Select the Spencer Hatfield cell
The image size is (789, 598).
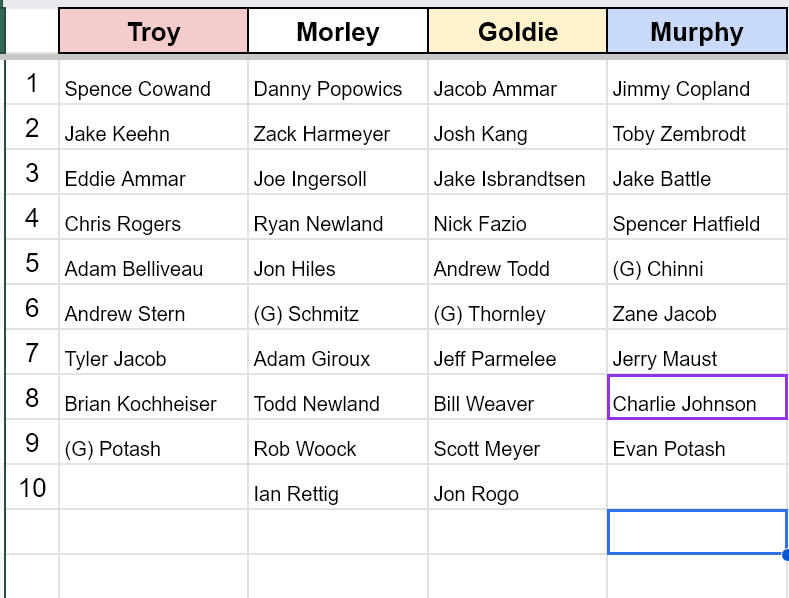click(697, 217)
